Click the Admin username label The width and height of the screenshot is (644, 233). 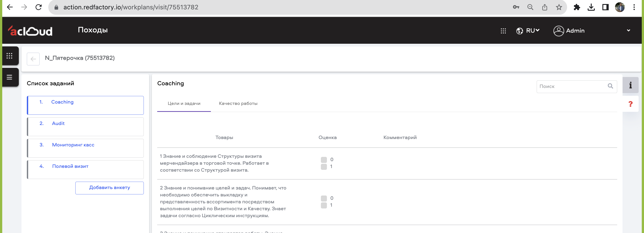click(x=575, y=31)
